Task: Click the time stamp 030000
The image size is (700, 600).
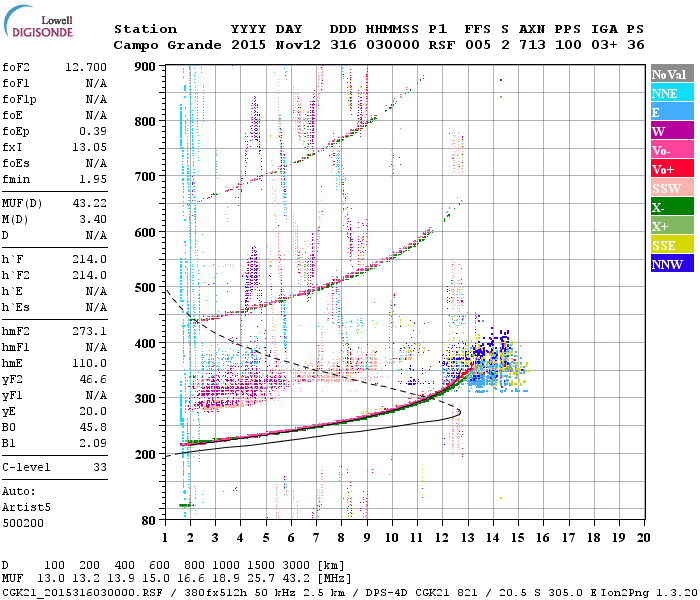Action: (393, 45)
